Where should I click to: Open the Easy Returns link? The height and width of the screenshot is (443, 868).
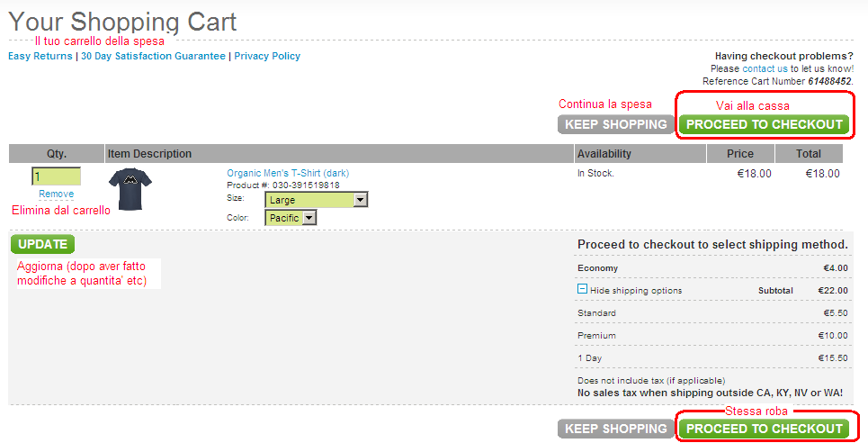(40, 56)
